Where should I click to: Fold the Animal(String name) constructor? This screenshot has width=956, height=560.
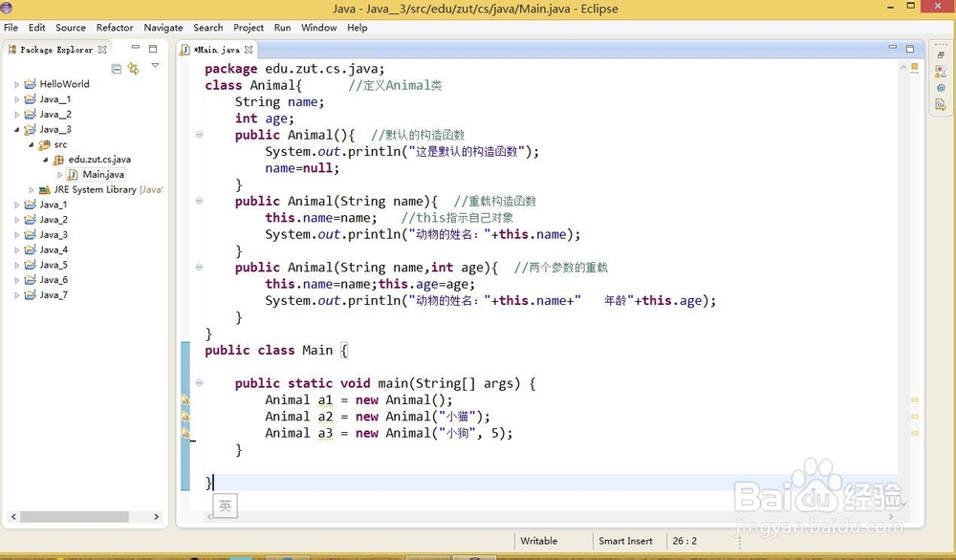(199, 201)
